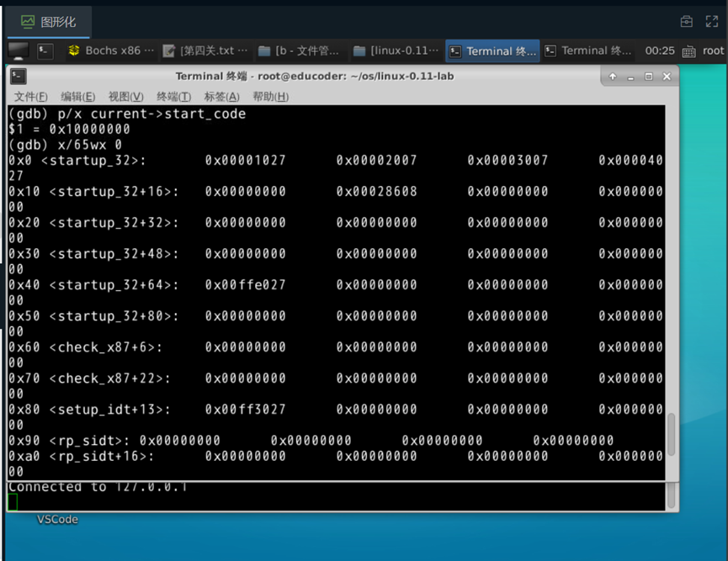
Task: Click the fullscreen icon in top-right corner
Action: pos(712,22)
